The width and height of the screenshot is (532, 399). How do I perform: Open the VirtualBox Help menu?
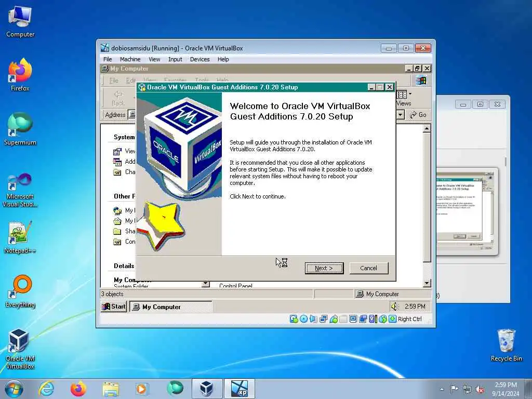[223, 59]
